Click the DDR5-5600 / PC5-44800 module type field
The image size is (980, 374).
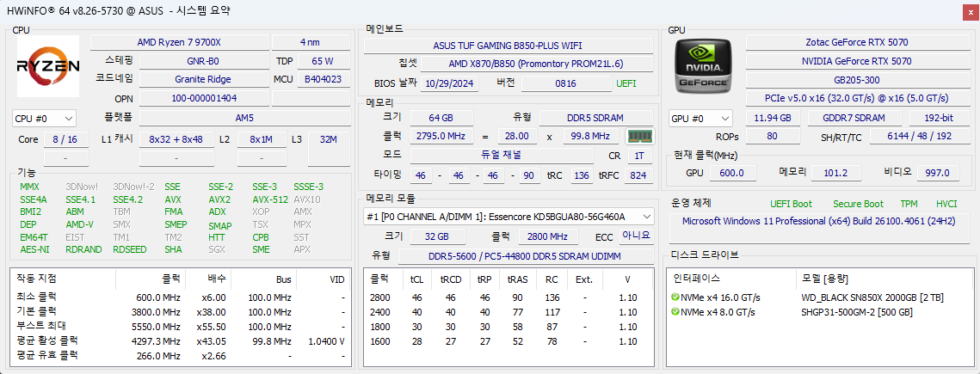pyautogui.click(x=526, y=256)
